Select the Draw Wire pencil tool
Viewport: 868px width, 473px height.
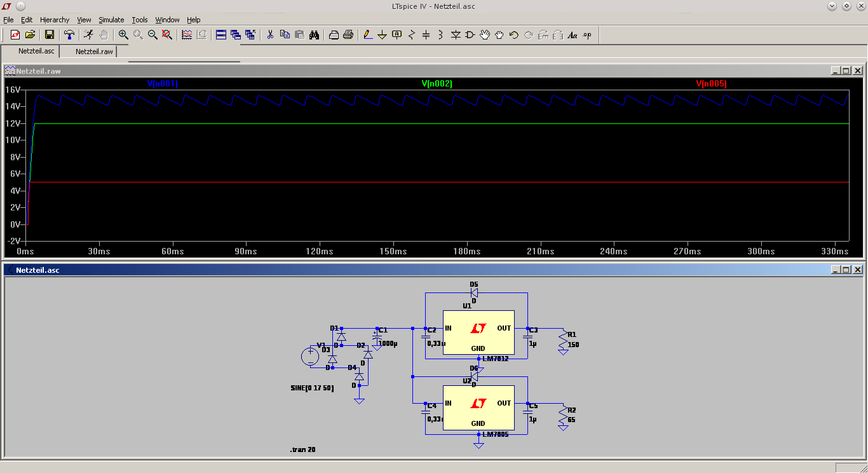tap(368, 35)
